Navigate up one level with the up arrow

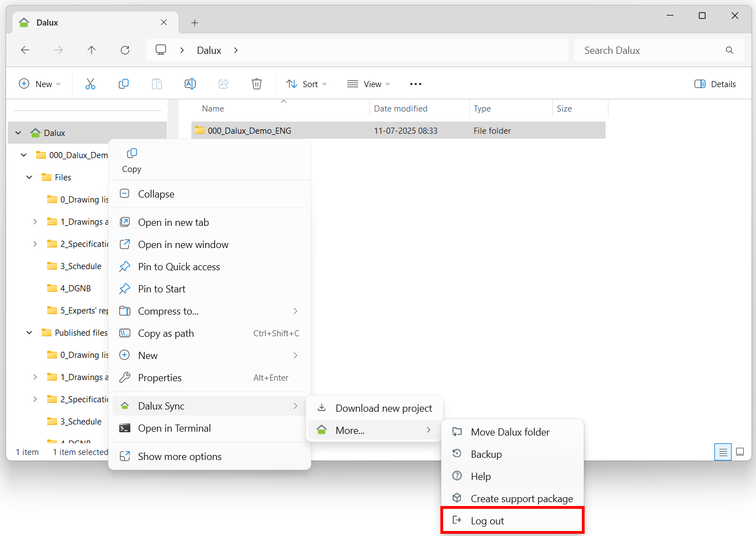(x=92, y=50)
